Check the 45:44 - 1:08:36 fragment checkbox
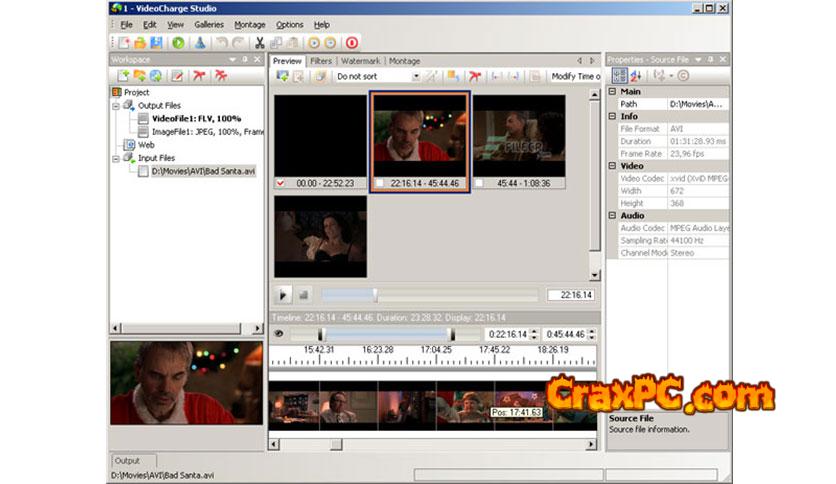 click(x=479, y=183)
